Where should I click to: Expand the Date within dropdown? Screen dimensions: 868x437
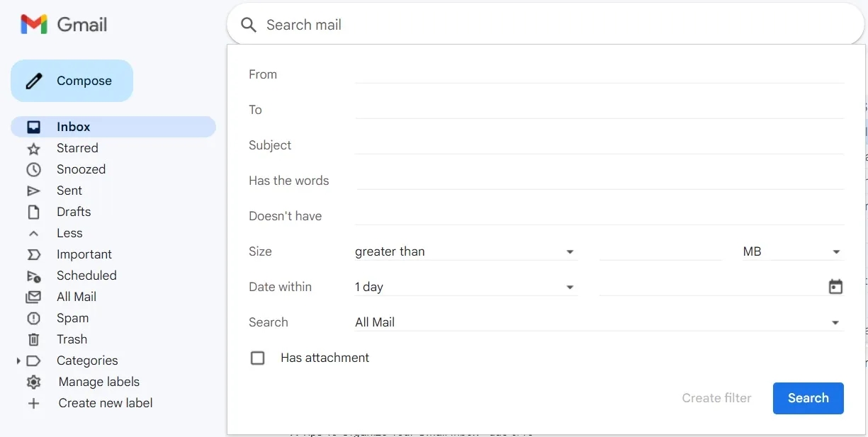pyautogui.click(x=570, y=287)
